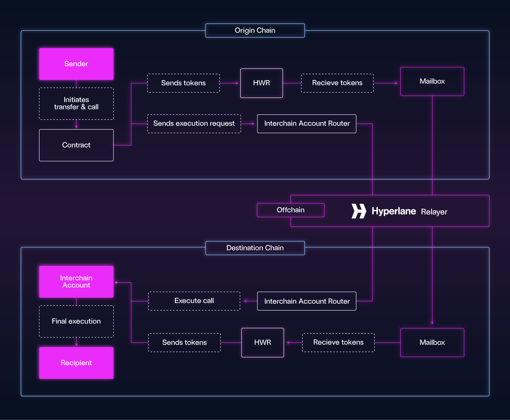Click Recieve tokens step in Destination Chain
This screenshot has height=420, width=510.
(338, 342)
